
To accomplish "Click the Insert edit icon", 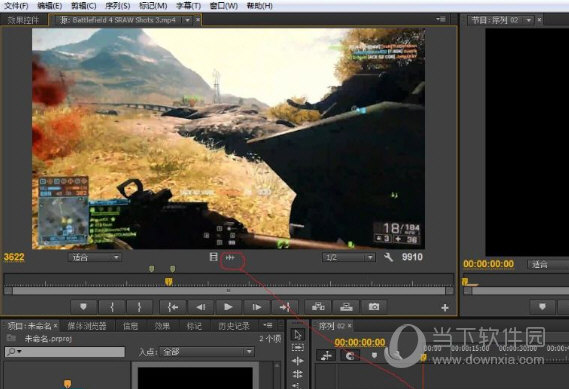I will [x=318, y=307].
